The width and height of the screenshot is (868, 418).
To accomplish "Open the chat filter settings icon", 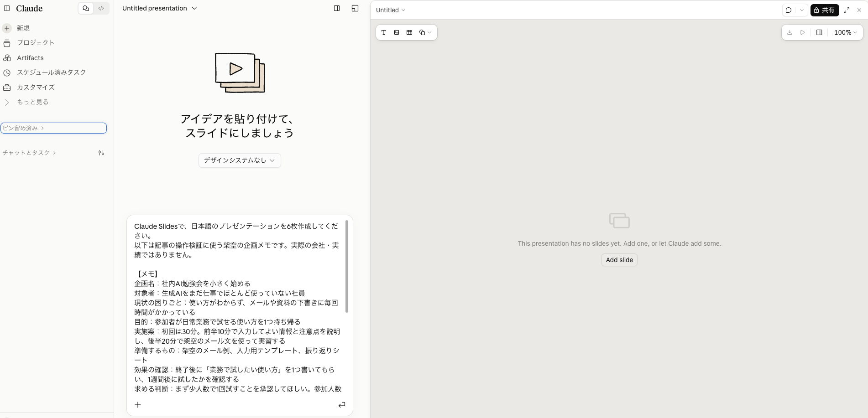I will (101, 153).
